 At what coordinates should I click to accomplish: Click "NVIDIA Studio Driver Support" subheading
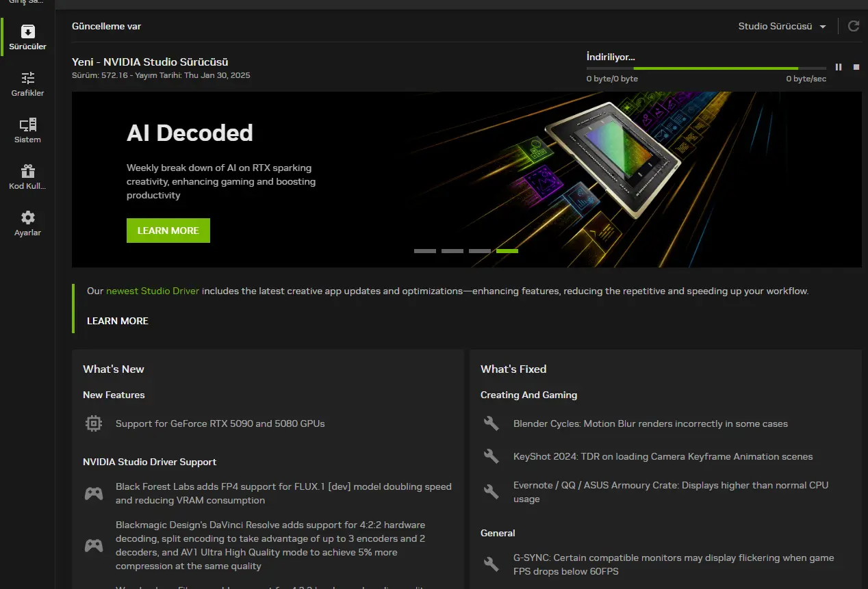[x=150, y=462]
